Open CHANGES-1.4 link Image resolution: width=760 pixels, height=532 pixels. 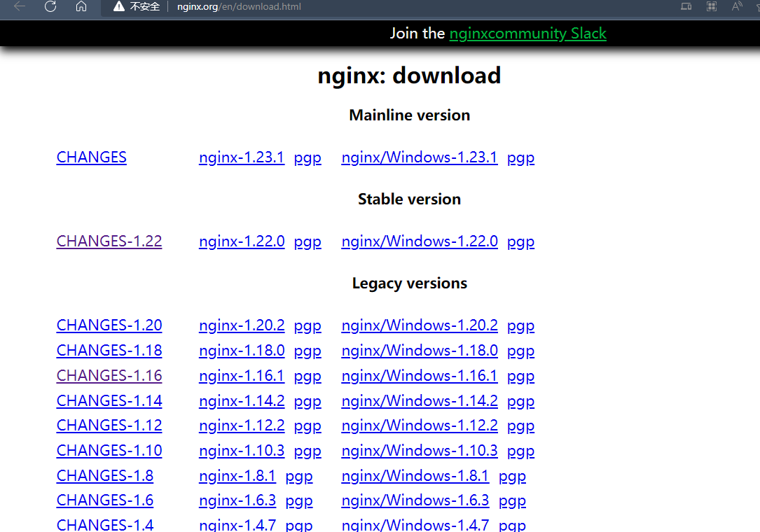(x=104, y=525)
